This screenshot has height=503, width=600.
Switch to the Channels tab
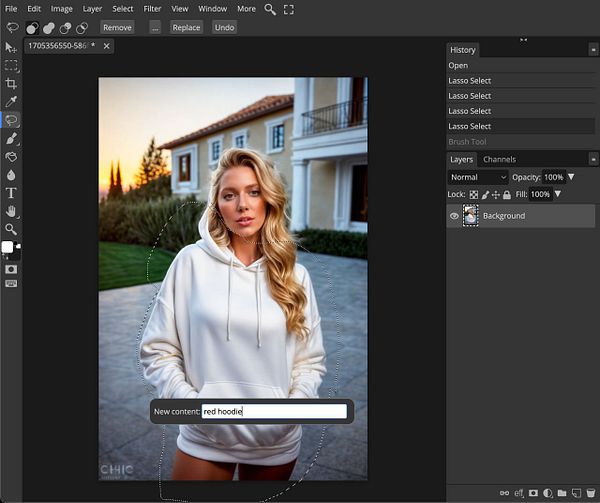[499, 159]
